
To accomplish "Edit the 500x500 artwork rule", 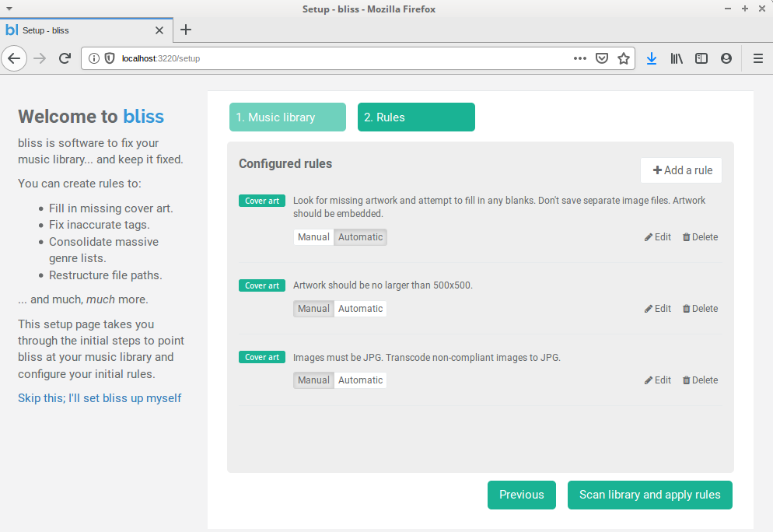I will point(658,309).
